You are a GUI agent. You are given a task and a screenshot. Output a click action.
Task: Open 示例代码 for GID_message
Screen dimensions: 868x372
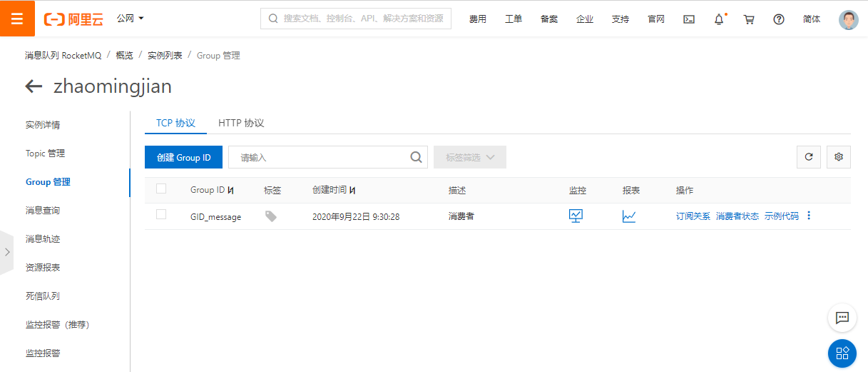[x=782, y=216]
